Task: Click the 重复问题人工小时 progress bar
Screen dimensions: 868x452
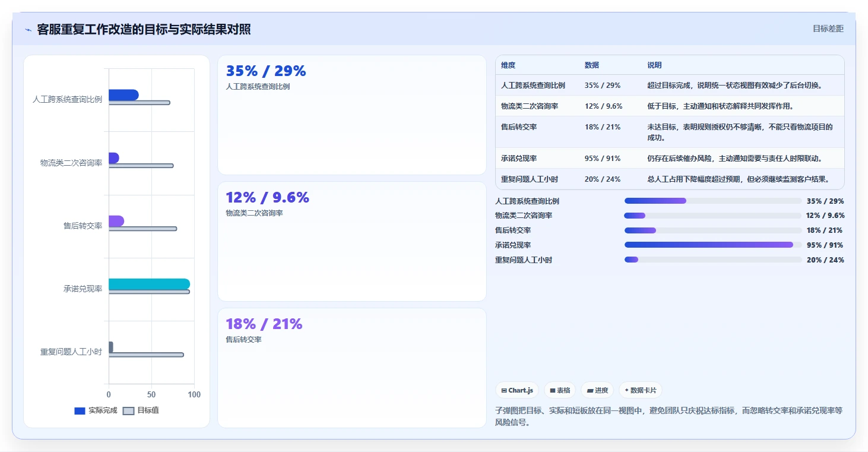Action: (x=713, y=260)
